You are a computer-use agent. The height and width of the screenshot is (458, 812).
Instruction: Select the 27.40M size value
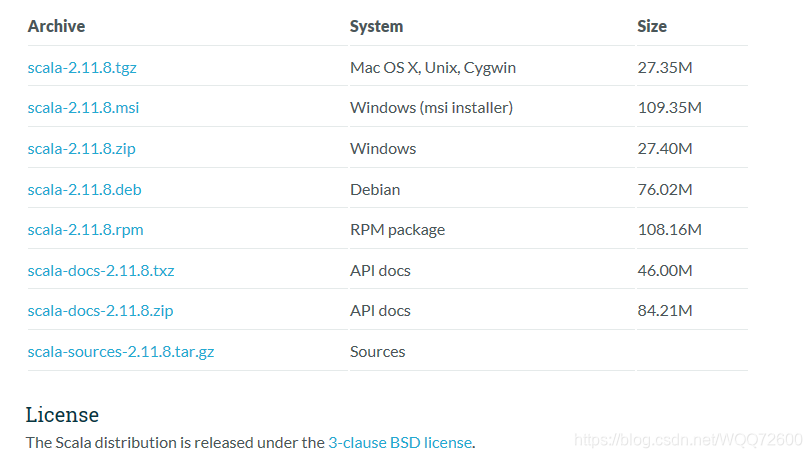(x=665, y=149)
